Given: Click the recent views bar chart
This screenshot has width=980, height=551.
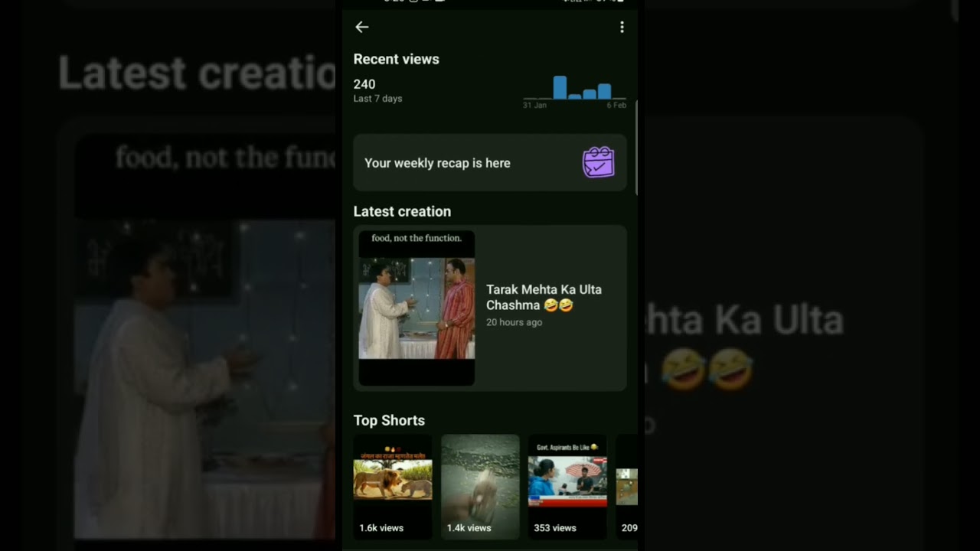Looking at the screenshot, I should point(574,87).
